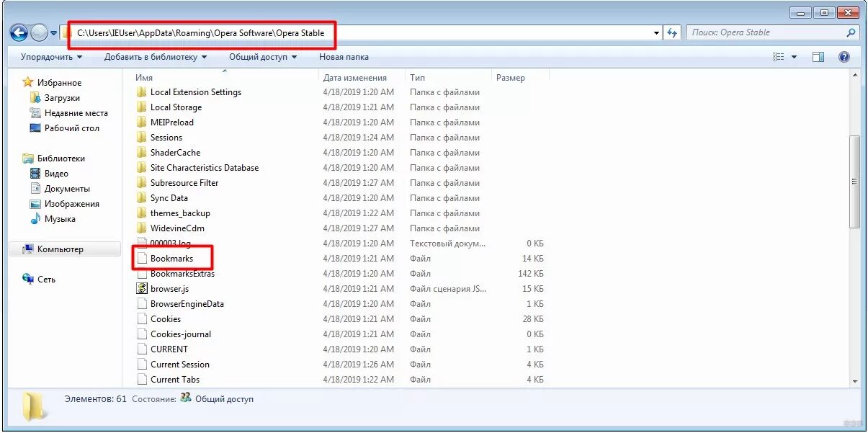Image resolution: width=868 pixels, height=433 pixels.
Task: Select Загрузки in the navigation pane
Action: [x=62, y=98]
